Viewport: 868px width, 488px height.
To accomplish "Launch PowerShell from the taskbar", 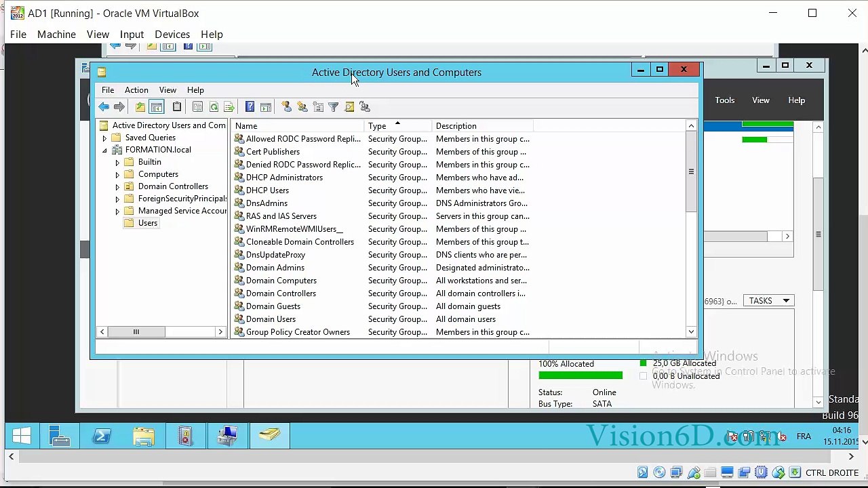I will point(102,436).
